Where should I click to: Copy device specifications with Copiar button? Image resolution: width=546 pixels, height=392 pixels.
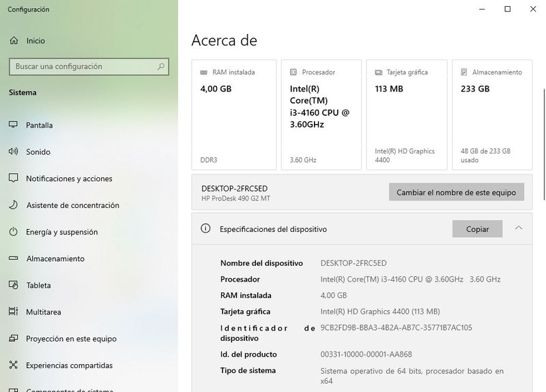[477, 229]
